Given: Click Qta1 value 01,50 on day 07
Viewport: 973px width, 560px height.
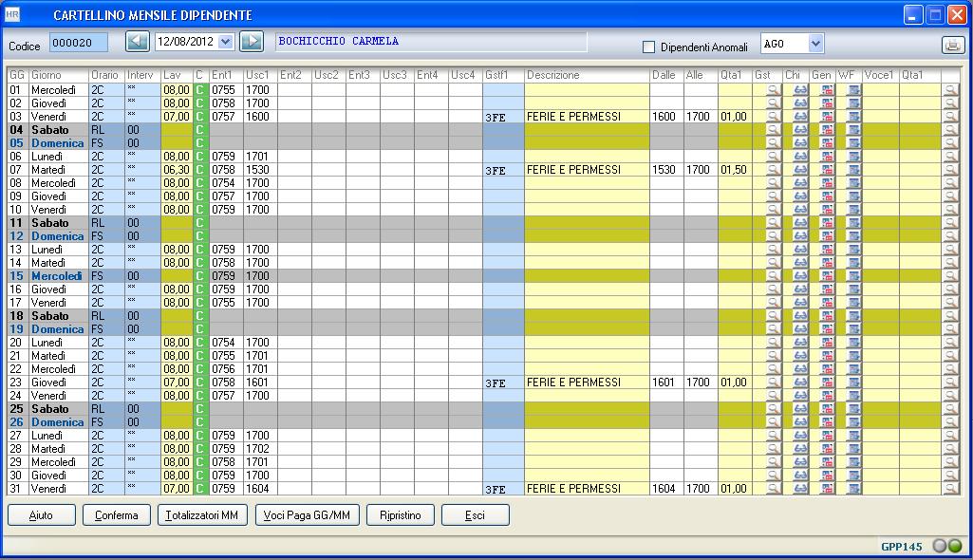Looking at the screenshot, I should point(734,170).
